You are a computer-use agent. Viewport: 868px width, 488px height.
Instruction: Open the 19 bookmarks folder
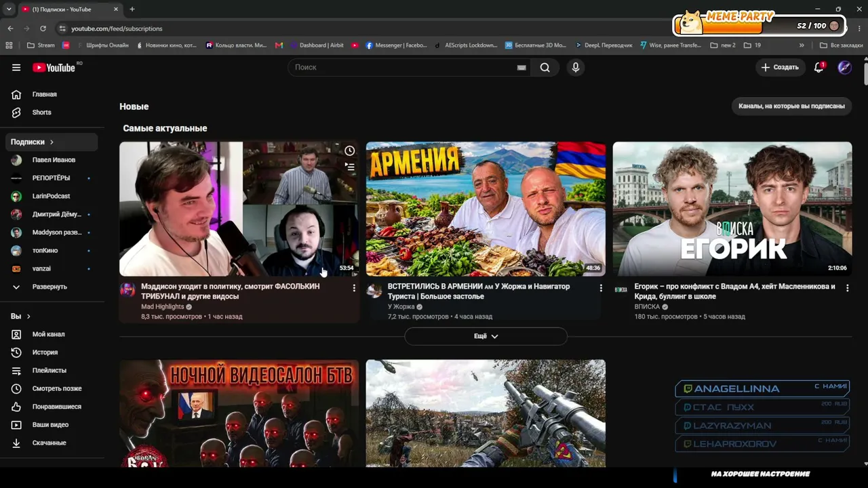[752, 45]
